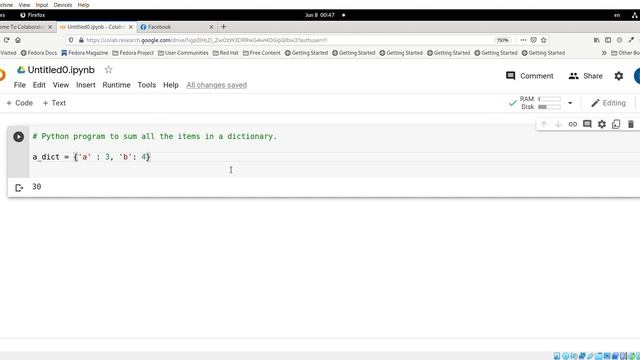This screenshot has width=640, height=360.
Task: Open the Free Content bookmarks folder
Action: [262, 53]
